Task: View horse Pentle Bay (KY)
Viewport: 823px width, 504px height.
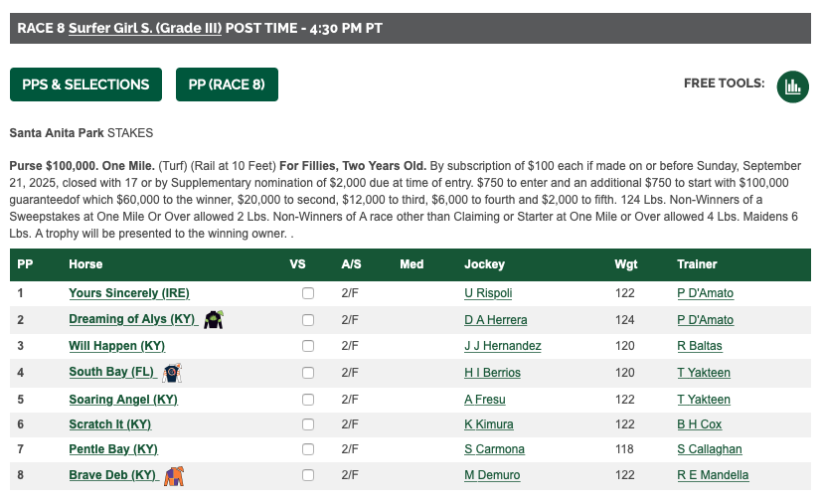Action: click(x=113, y=449)
